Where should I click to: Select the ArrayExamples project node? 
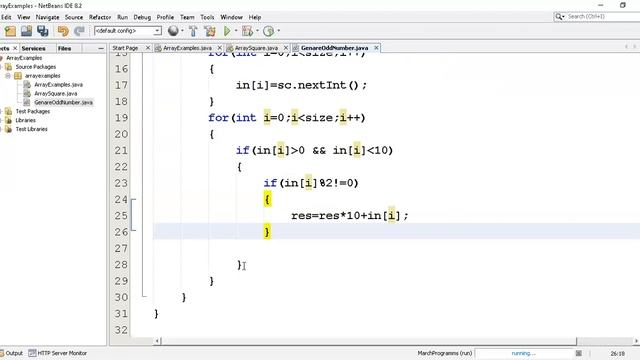coord(24,58)
